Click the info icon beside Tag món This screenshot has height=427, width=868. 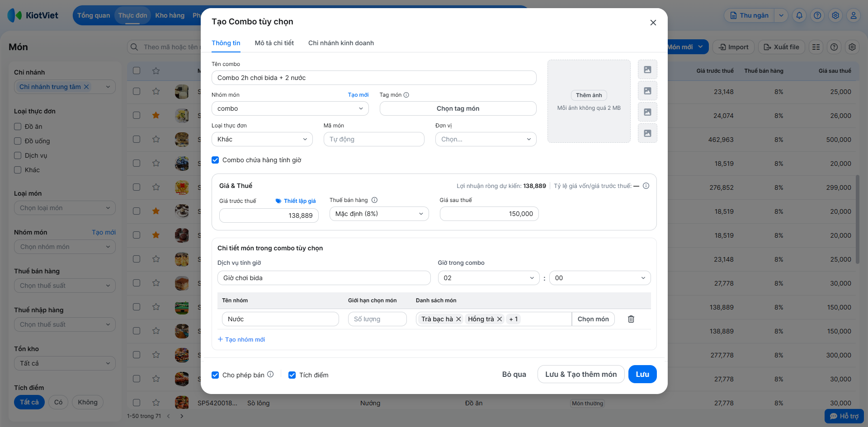(406, 95)
